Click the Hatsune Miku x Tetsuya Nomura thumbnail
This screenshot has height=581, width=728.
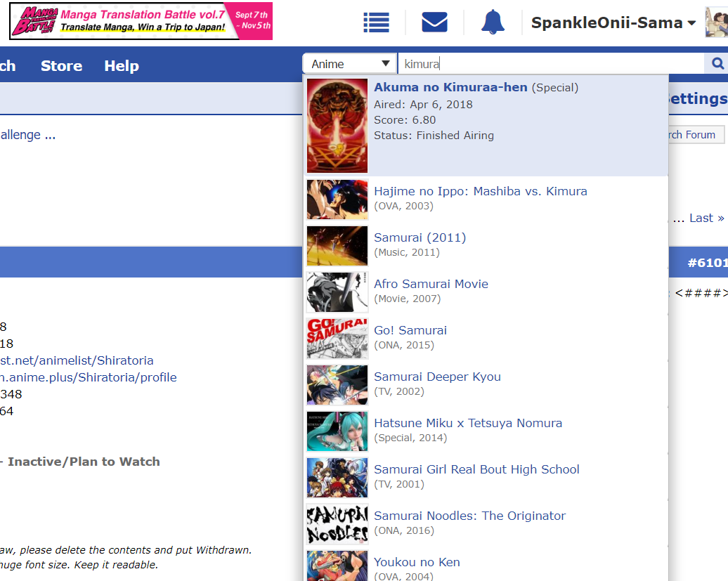(337, 431)
